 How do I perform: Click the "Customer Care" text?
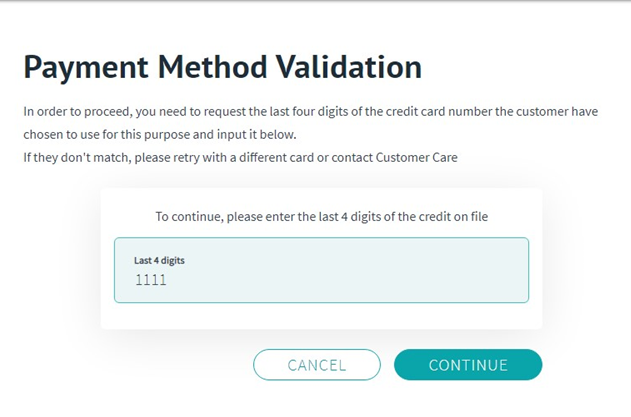[417, 157]
